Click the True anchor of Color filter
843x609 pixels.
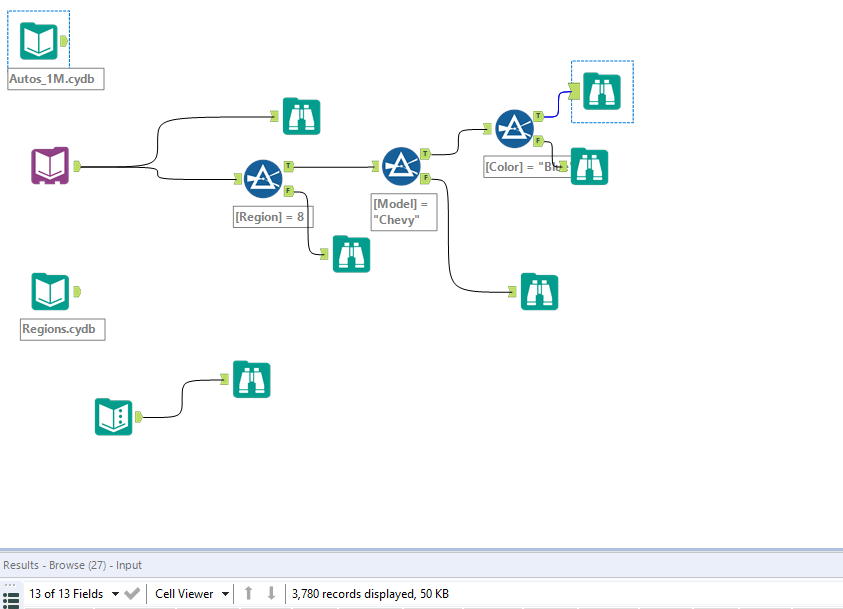(x=538, y=116)
